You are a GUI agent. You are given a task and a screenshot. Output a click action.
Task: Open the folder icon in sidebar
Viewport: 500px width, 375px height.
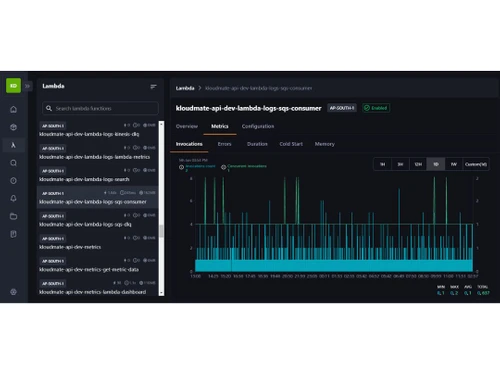[x=13, y=216]
